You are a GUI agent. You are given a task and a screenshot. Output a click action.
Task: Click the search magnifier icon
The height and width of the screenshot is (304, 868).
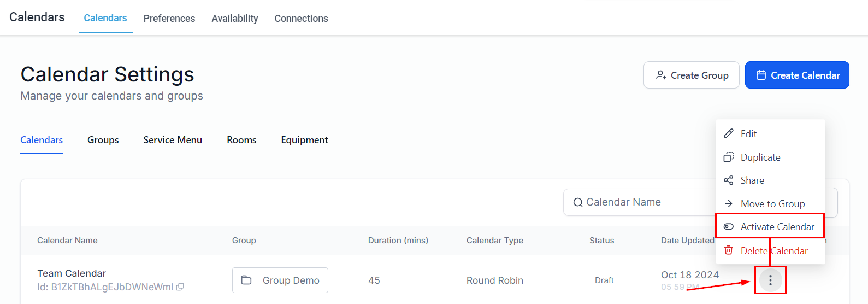[x=577, y=203]
